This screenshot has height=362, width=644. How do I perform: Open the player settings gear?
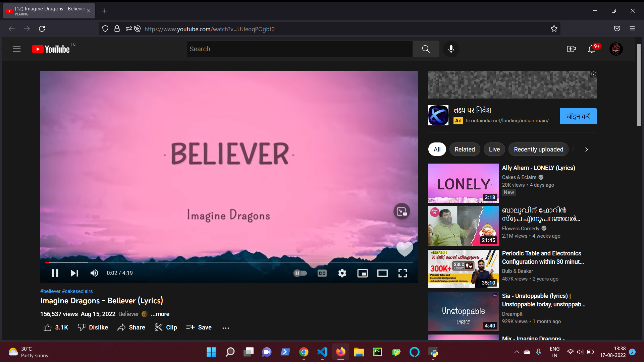(x=342, y=273)
